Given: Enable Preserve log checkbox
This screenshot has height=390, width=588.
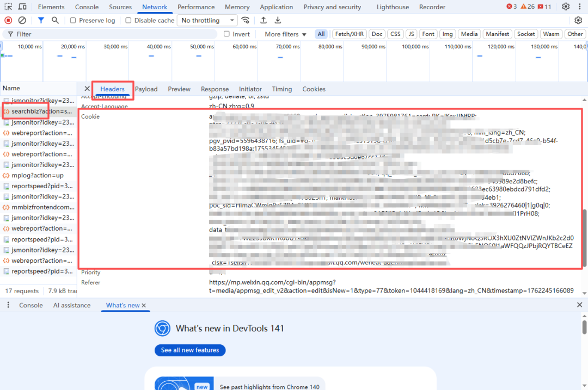Looking at the screenshot, I should 73,20.
